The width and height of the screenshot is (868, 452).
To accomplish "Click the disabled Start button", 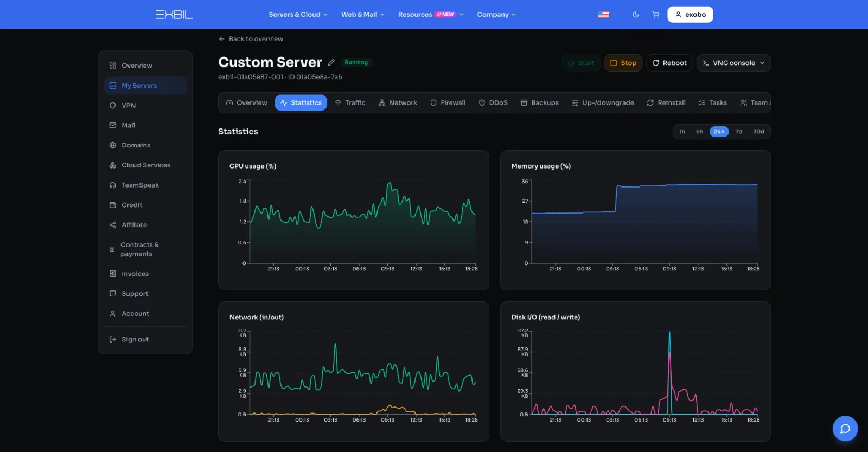I will (x=581, y=63).
